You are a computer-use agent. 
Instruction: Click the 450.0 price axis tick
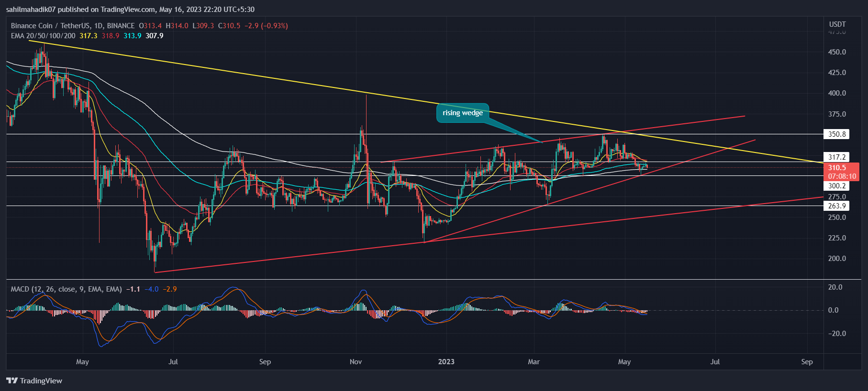[x=837, y=52]
